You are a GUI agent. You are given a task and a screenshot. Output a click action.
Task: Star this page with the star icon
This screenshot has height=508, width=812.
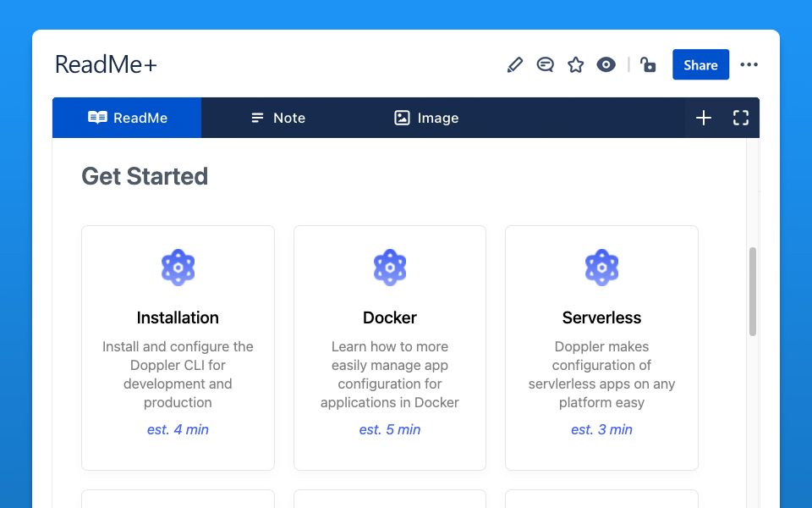(575, 65)
